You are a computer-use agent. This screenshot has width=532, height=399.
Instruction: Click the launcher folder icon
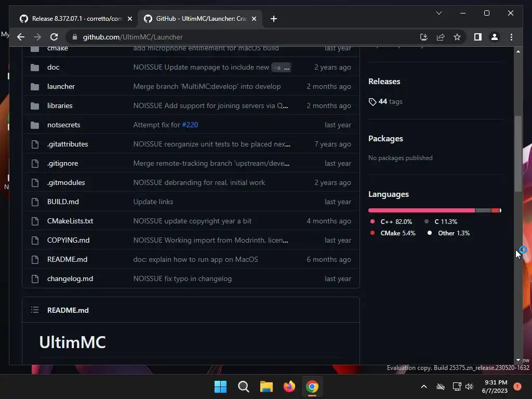[35, 87]
